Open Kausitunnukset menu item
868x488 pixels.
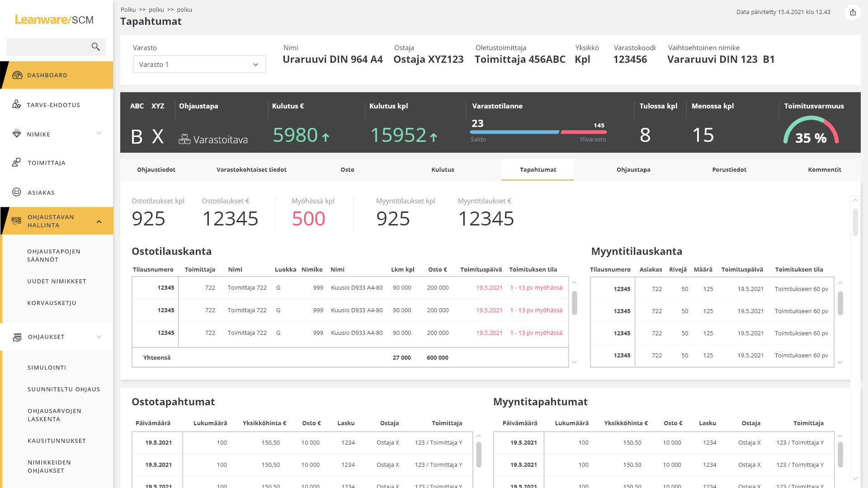pos(57,441)
